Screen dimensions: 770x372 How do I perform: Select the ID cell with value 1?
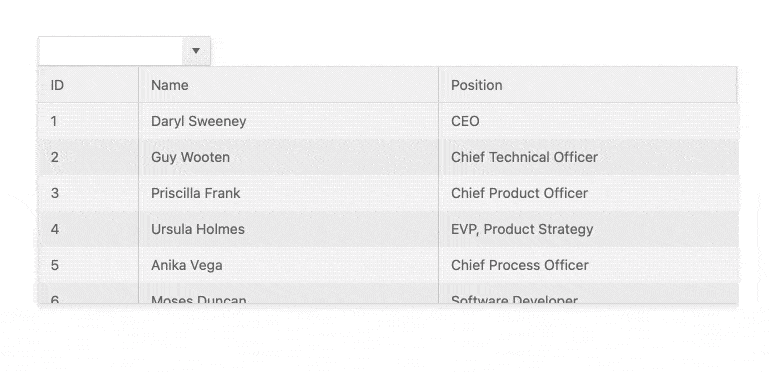coord(88,121)
